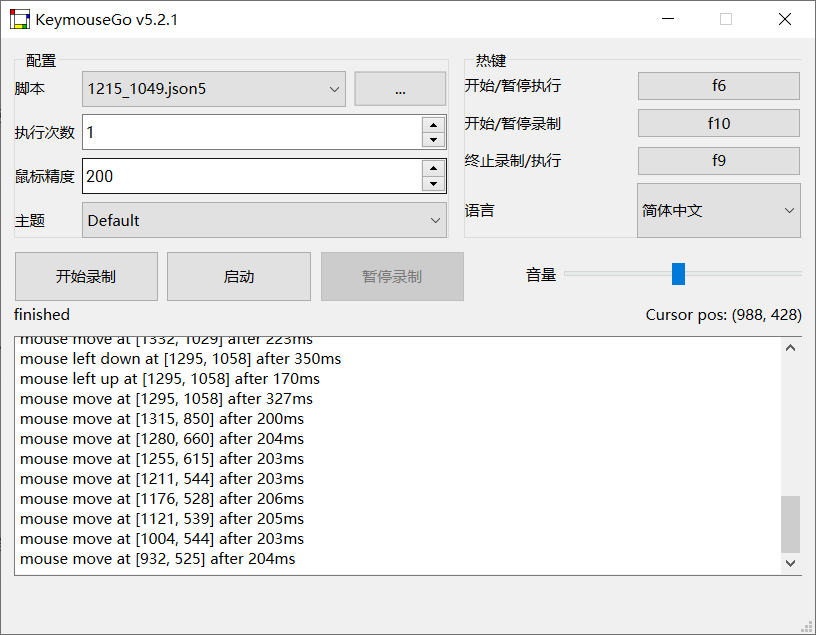Set the start/pause execution hotkey f6
Viewport: 816px width, 635px height.
[x=718, y=86]
